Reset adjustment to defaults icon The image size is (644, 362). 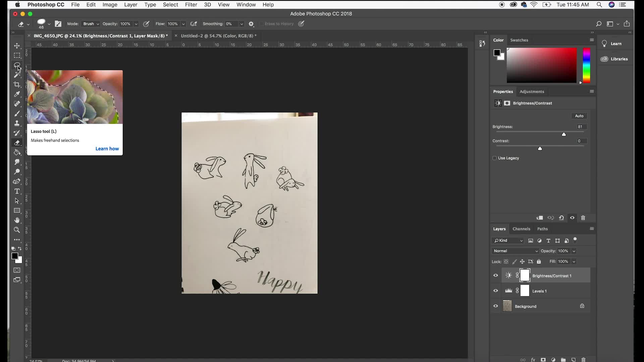[x=561, y=218]
